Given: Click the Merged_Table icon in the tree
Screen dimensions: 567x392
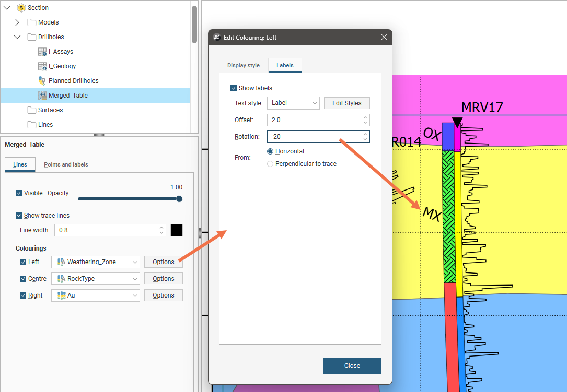Looking at the screenshot, I should pos(43,96).
